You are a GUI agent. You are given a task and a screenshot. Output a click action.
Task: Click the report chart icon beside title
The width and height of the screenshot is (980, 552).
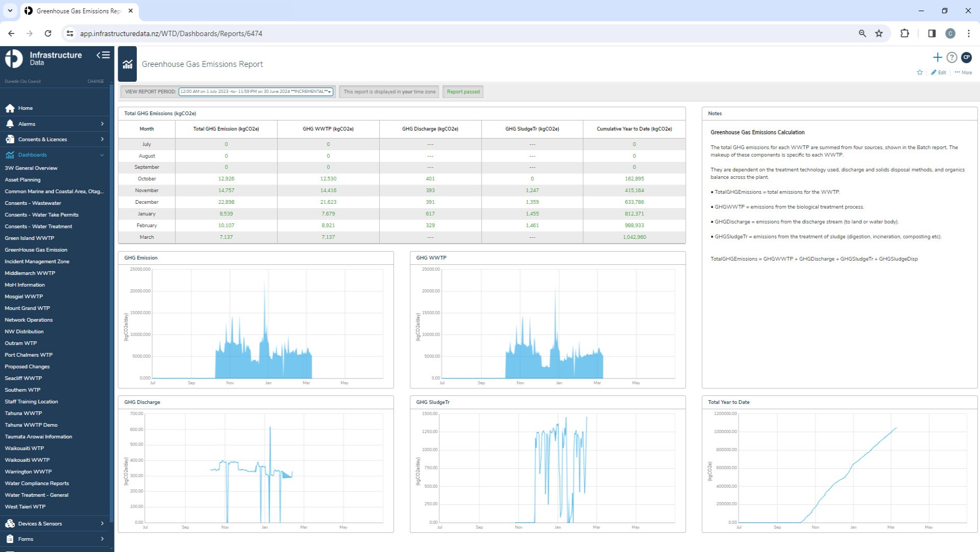(127, 64)
